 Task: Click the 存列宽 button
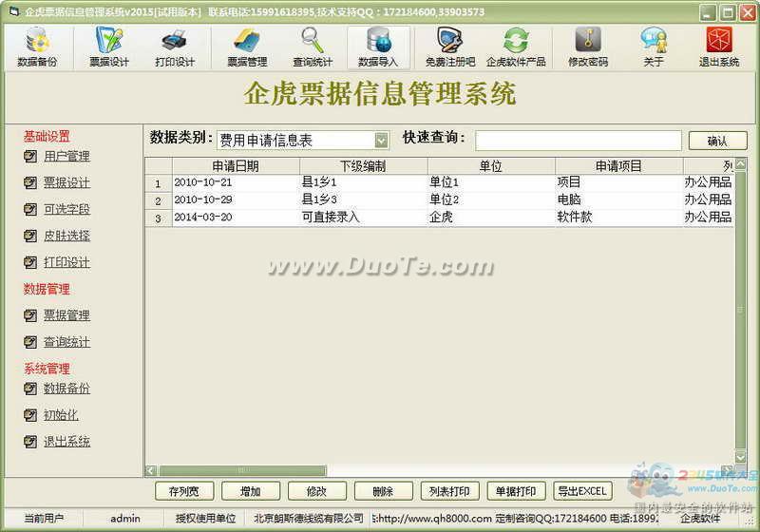point(183,491)
